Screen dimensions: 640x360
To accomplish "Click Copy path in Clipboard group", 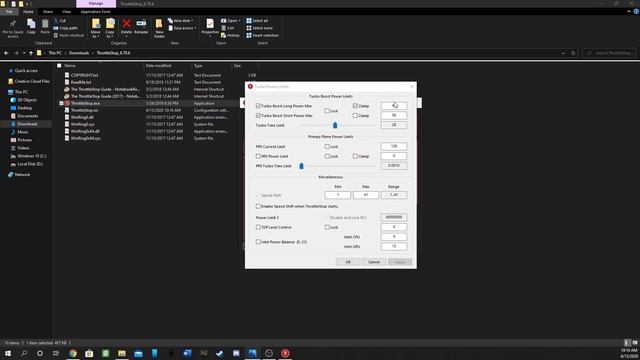I will (x=66, y=28).
